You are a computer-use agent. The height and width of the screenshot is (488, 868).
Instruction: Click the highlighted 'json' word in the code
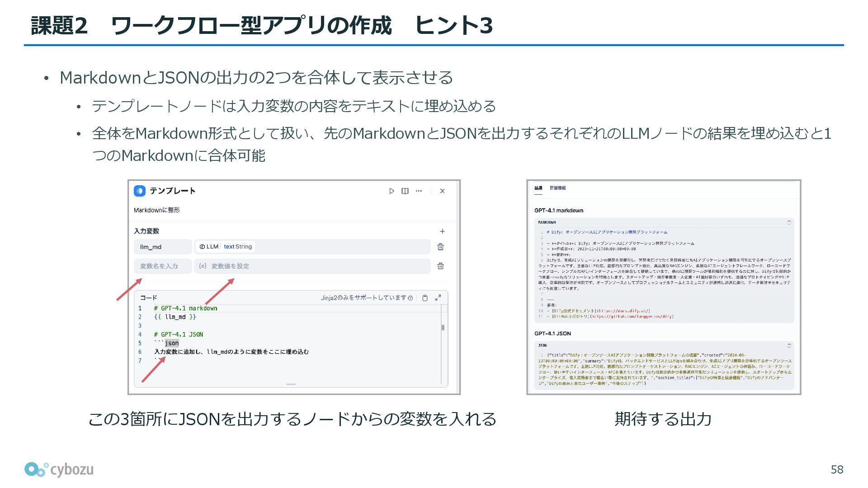(x=172, y=343)
